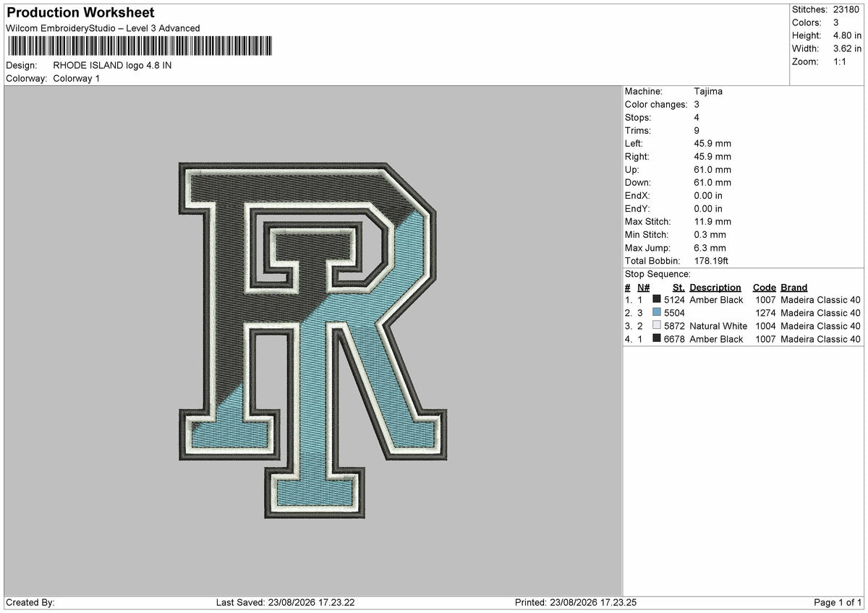Click the Color changes value 3
Screen dimensions: 868x613
point(697,104)
